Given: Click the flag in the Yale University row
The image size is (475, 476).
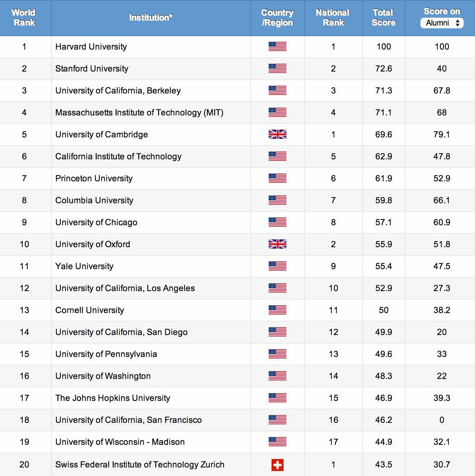Looking at the screenshot, I should [278, 266].
